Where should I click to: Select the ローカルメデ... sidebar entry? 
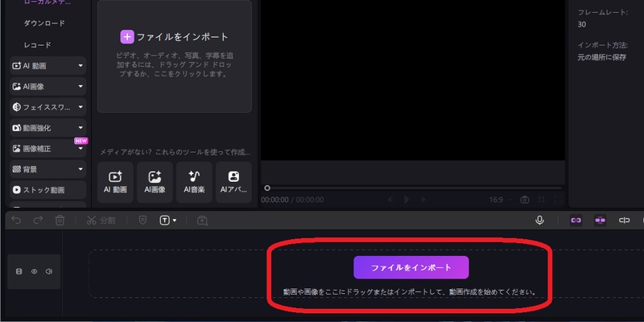[47, 2]
